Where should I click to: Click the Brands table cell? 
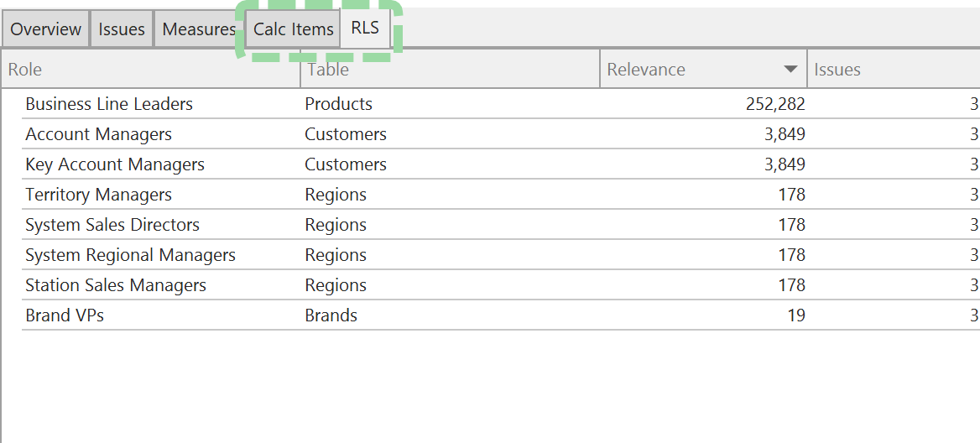331,315
